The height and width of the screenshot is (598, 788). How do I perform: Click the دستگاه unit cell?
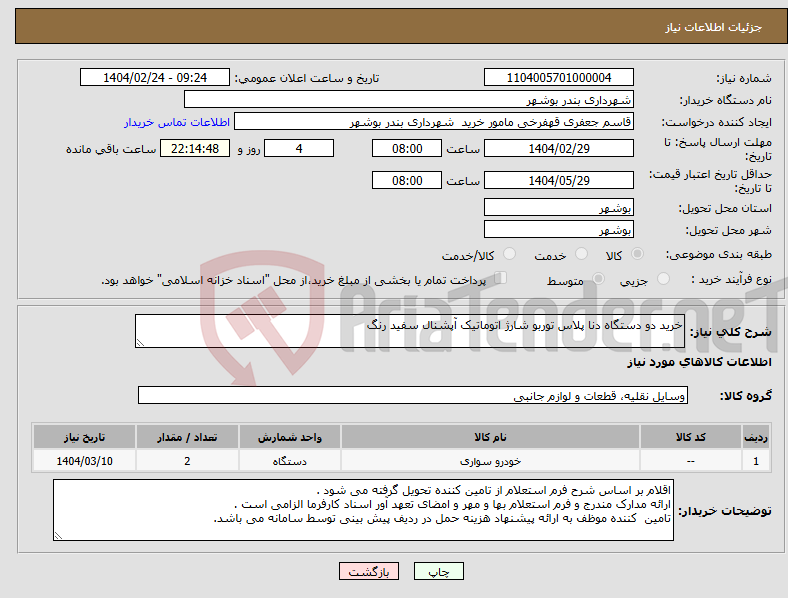point(290,461)
